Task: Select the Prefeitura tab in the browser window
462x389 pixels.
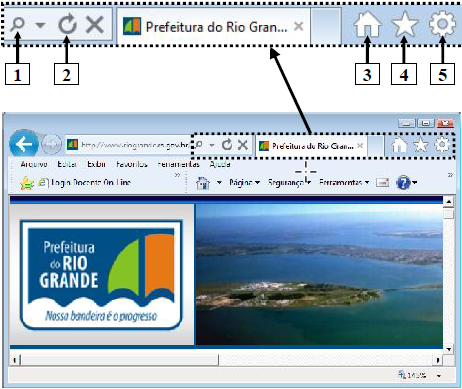Action: point(311,146)
